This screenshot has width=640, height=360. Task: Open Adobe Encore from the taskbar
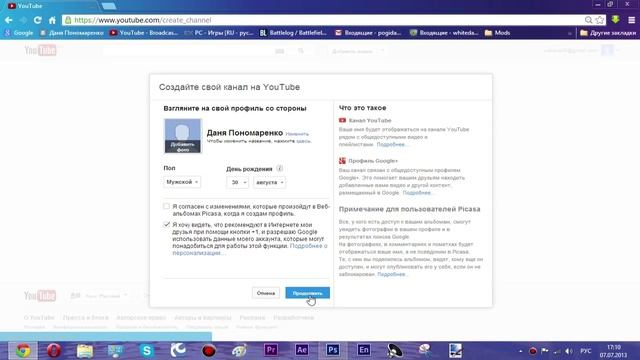pos(363,350)
